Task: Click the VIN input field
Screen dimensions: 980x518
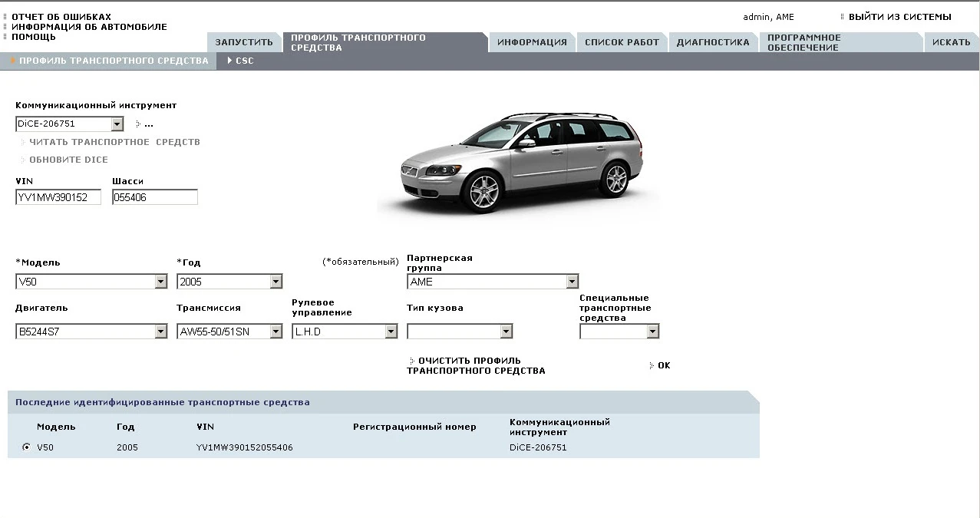Action: click(58, 197)
